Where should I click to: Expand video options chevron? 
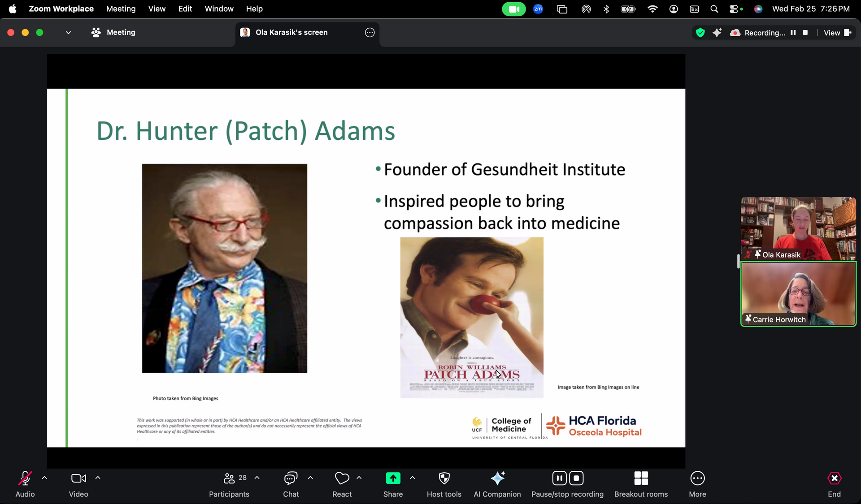tap(98, 478)
